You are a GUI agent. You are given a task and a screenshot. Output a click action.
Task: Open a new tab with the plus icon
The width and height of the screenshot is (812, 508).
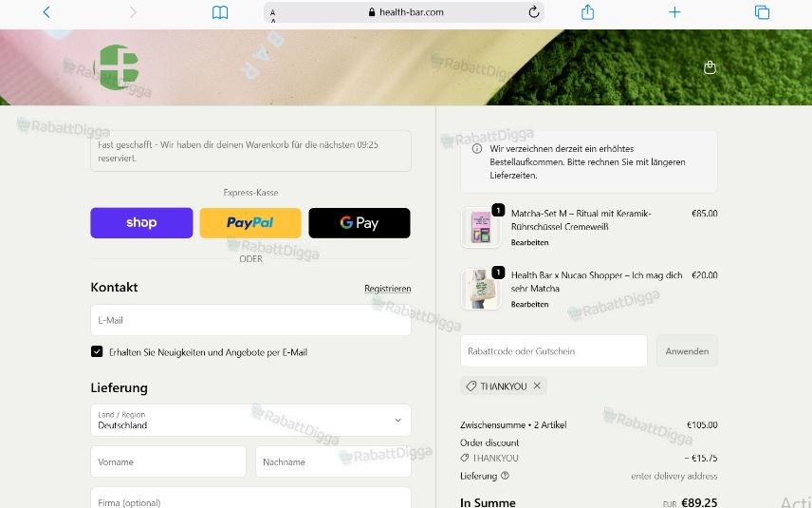coord(674,12)
